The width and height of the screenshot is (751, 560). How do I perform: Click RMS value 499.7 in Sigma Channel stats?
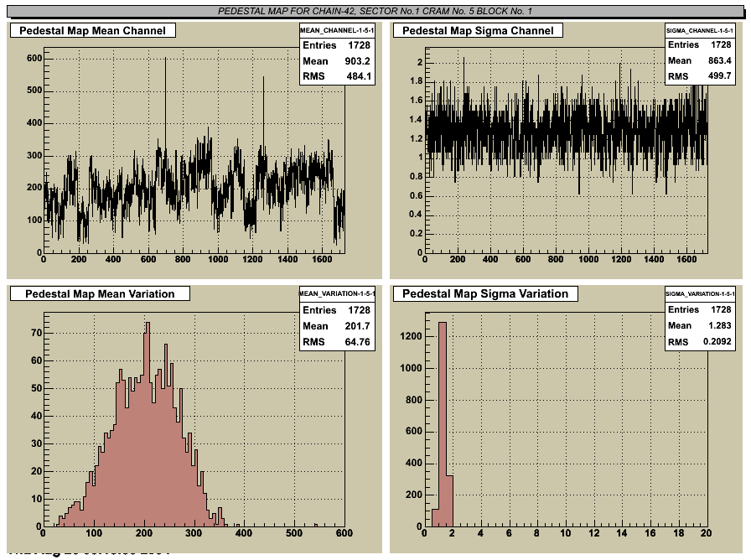[720, 75]
